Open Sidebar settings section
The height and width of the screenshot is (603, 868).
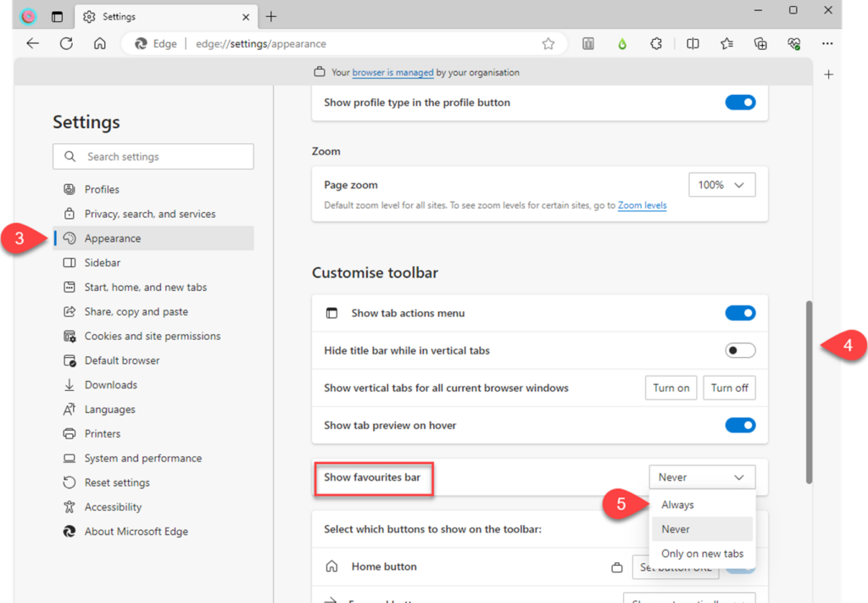(153, 262)
